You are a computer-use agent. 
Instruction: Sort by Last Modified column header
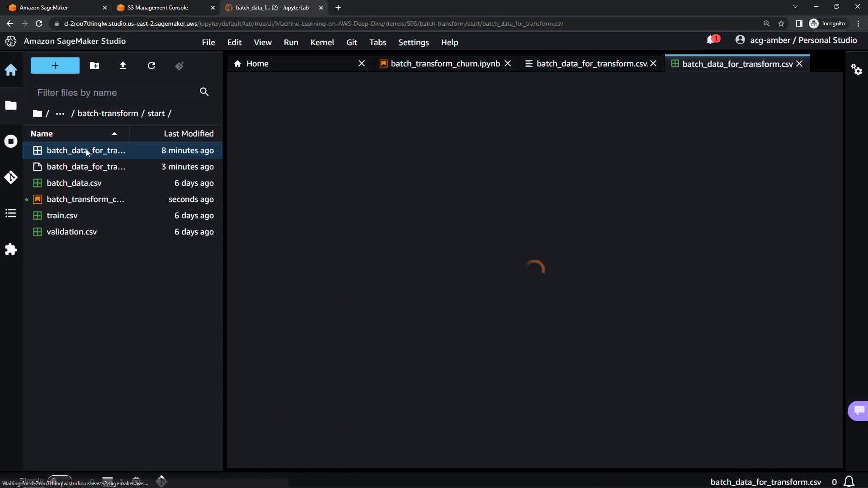pyautogui.click(x=188, y=134)
